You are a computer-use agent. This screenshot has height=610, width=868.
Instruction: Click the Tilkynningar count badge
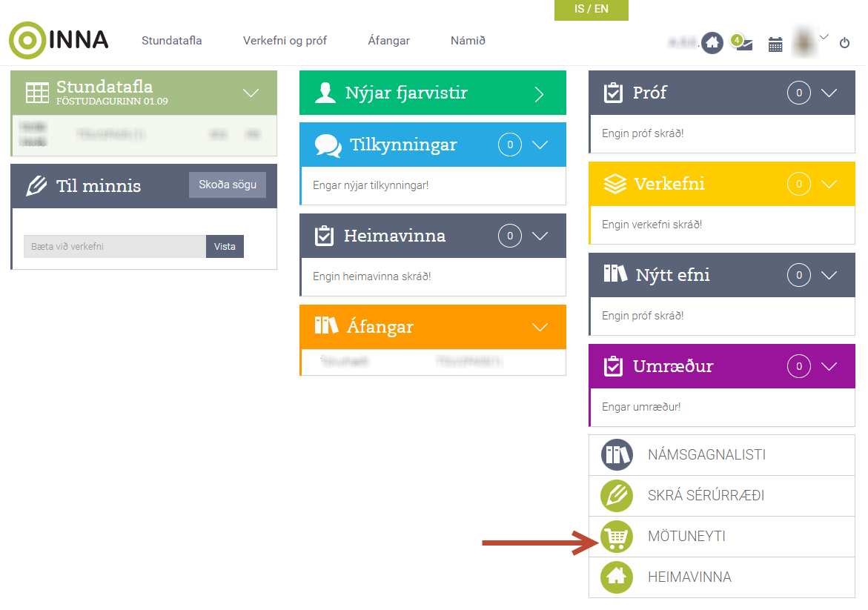pos(510,145)
